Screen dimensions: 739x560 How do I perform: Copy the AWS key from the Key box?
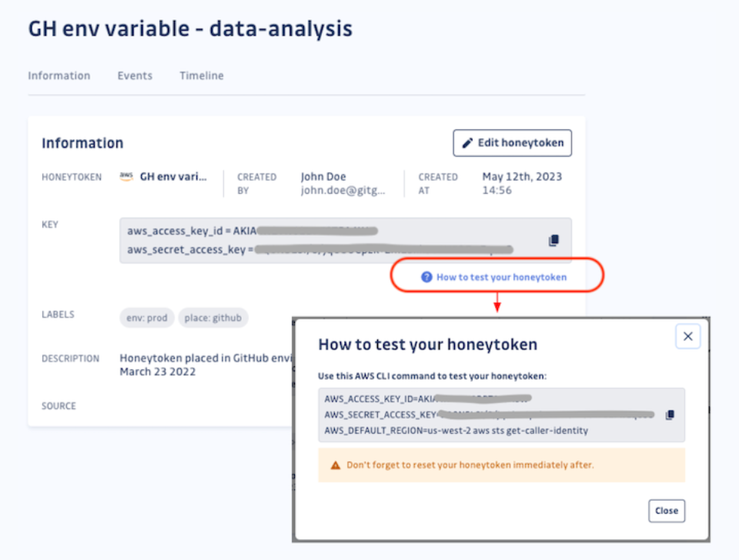click(553, 240)
